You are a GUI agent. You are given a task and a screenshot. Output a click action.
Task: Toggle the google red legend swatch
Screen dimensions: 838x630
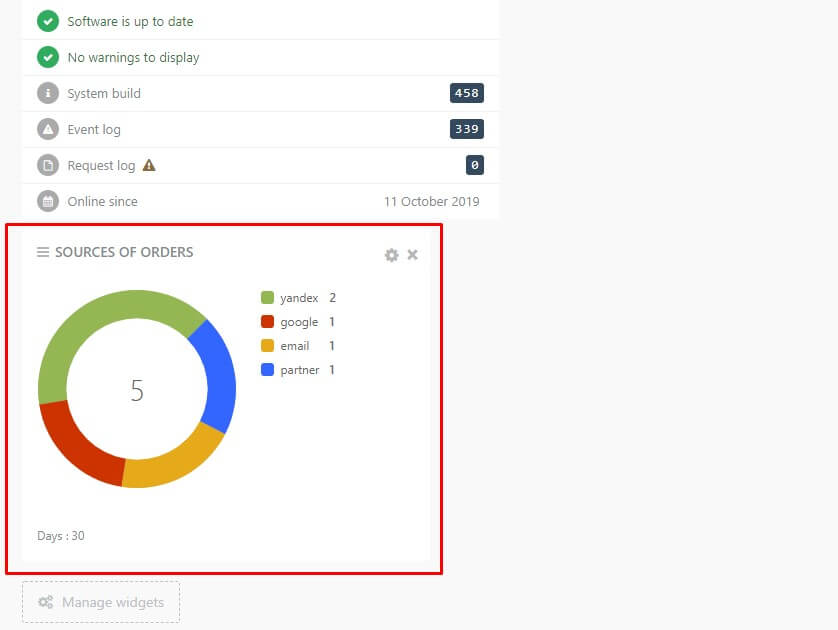click(x=267, y=321)
